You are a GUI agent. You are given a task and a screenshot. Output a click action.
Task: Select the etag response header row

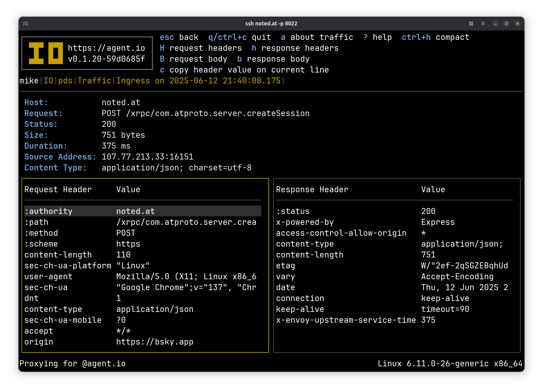pyautogui.click(x=394, y=266)
